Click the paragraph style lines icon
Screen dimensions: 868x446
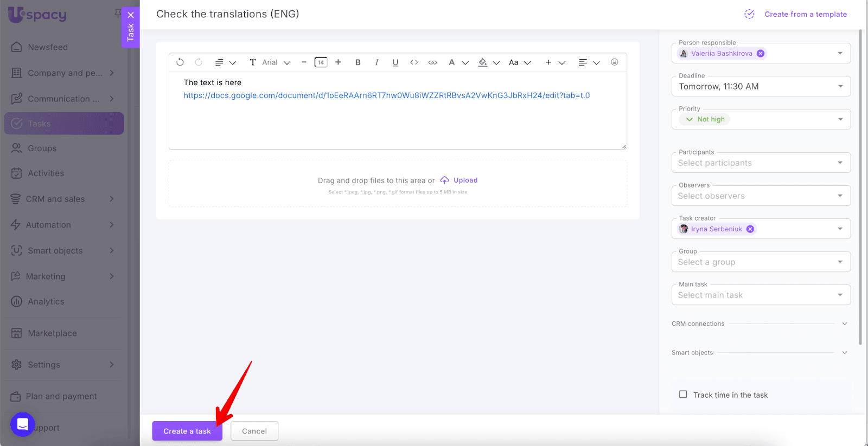[x=219, y=62]
